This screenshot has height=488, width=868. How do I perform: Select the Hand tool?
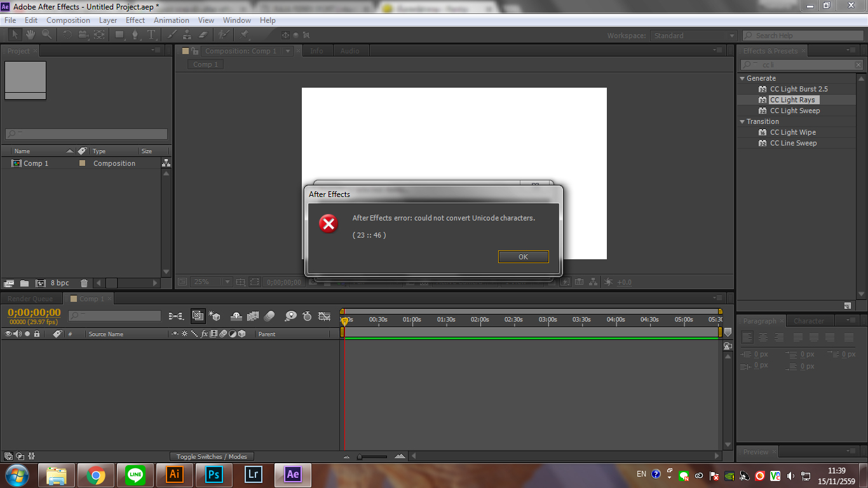(31, 34)
